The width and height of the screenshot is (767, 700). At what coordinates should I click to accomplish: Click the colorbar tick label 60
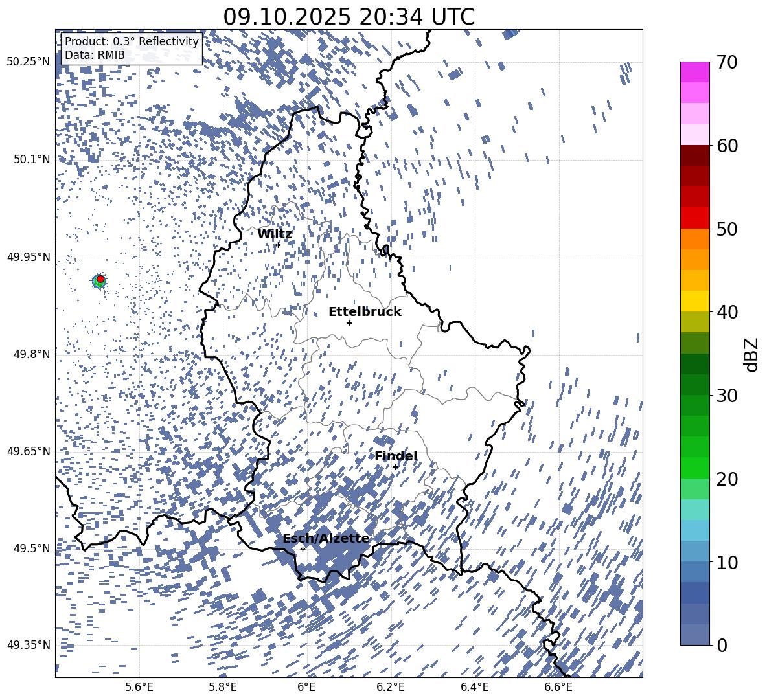coord(727,146)
